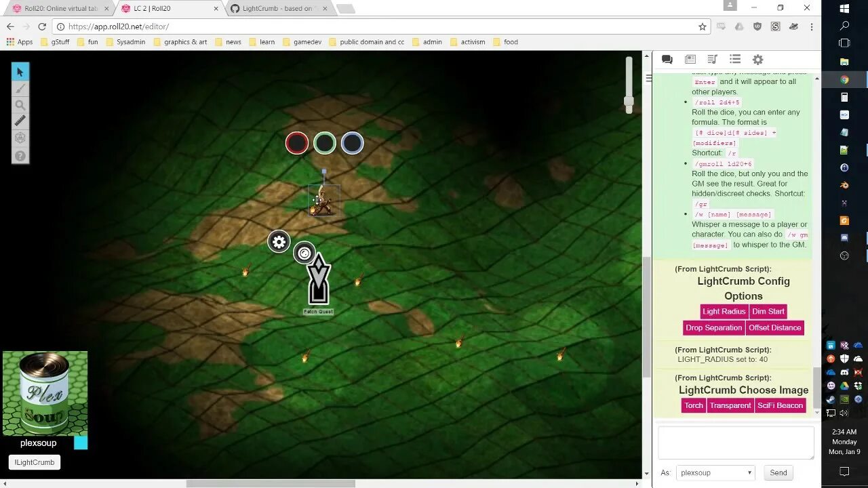Viewport: 868px width, 488px height.
Task: Click the plexsoup player avatar image
Action: 45,393
